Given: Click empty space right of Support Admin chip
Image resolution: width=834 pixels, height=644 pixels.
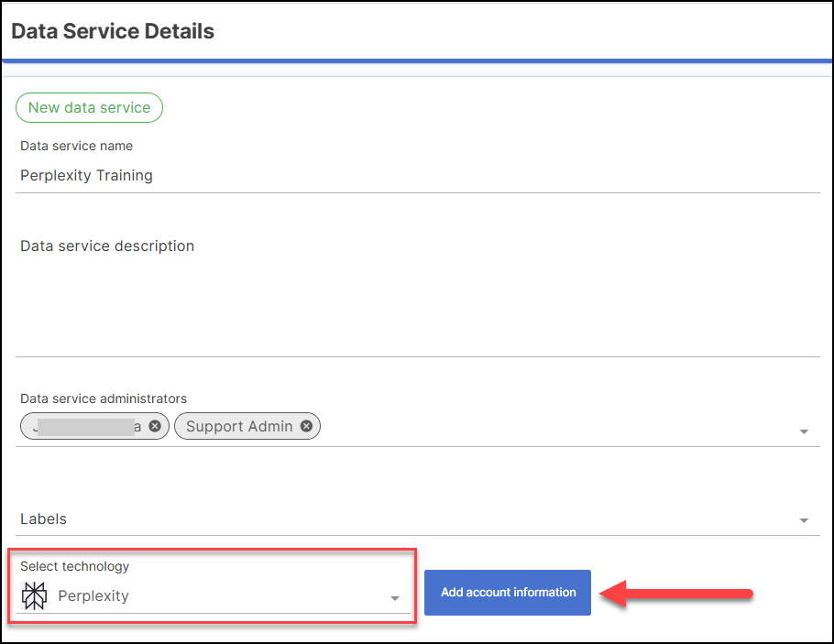Looking at the screenshot, I should [550, 427].
